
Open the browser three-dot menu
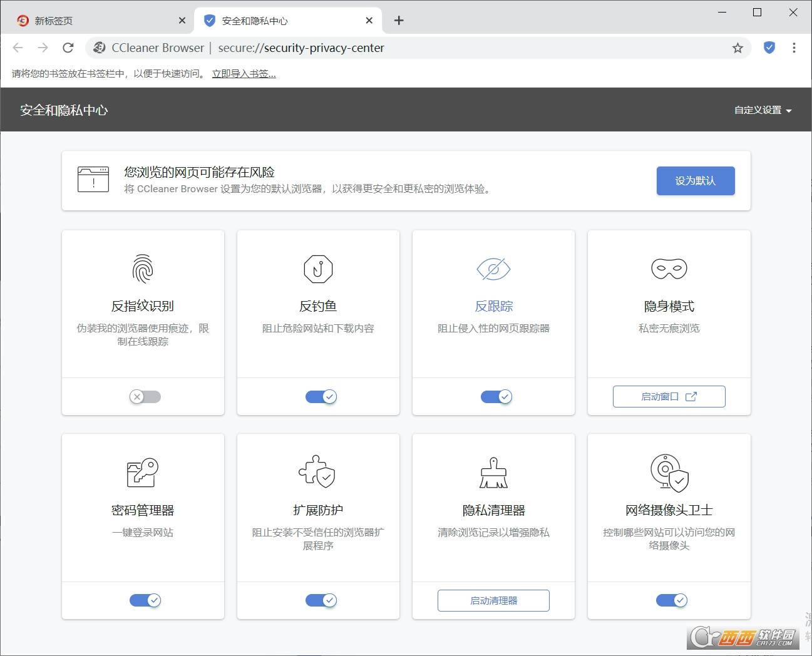coord(794,48)
